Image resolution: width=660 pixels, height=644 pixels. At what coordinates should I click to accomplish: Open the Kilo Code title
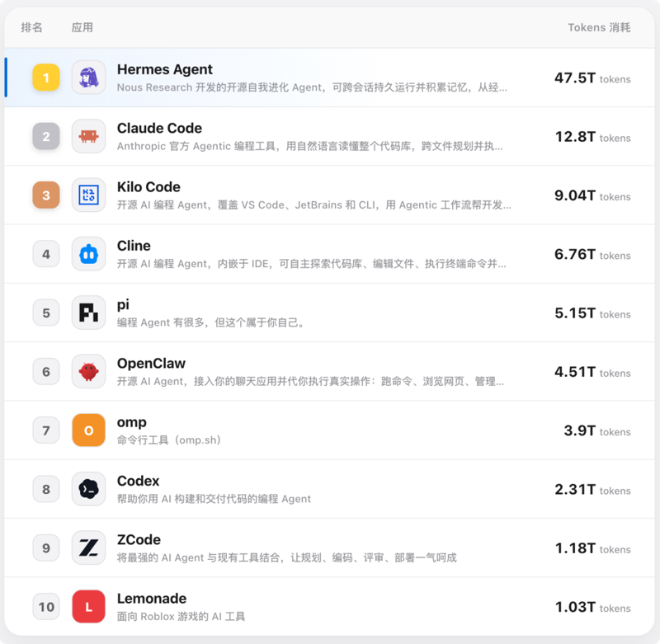[x=148, y=186]
